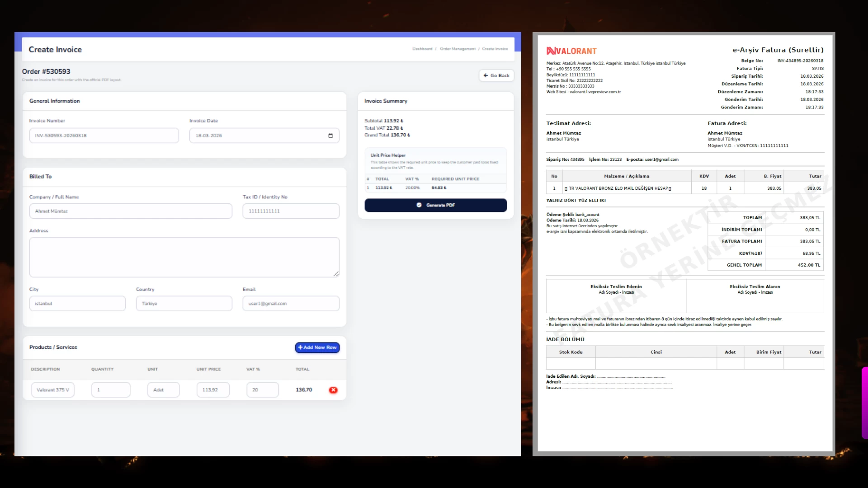Click the Company / Full Name field
868x488 pixels.
(131, 211)
